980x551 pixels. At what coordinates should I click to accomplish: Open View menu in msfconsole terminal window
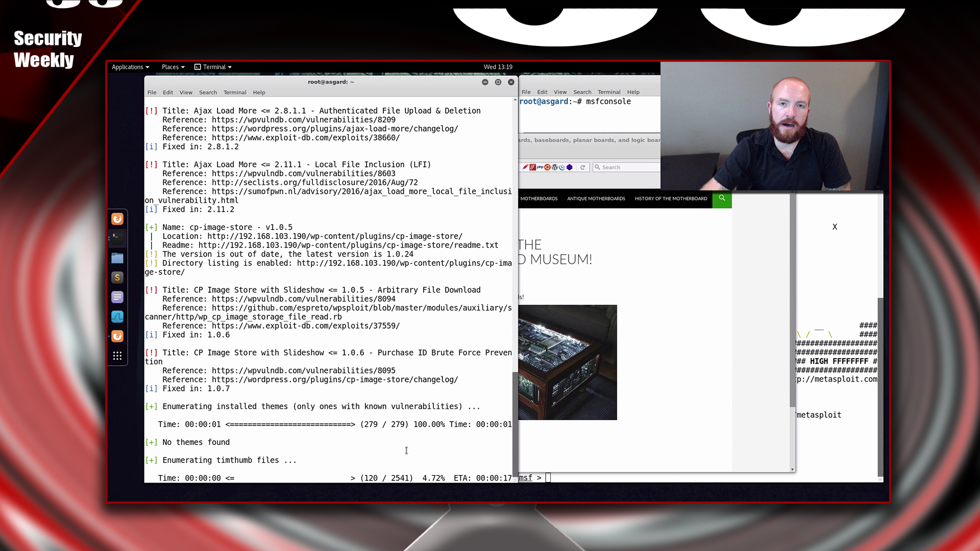560,92
